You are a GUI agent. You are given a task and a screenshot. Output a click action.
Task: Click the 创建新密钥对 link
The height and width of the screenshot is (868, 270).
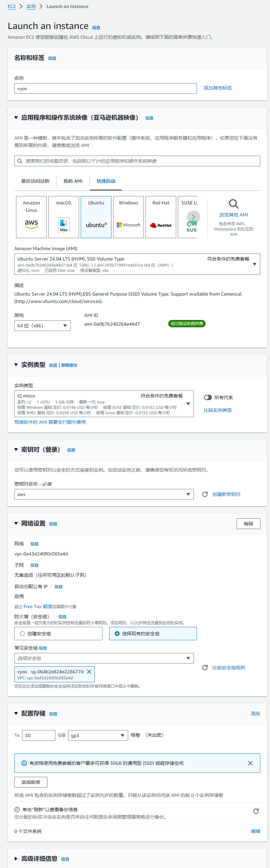tap(227, 494)
